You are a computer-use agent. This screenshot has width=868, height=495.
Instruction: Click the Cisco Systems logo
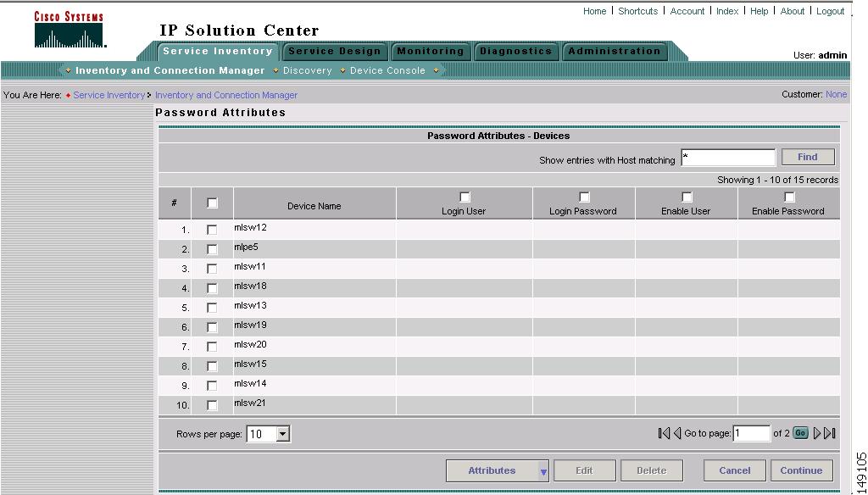(x=70, y=30)
